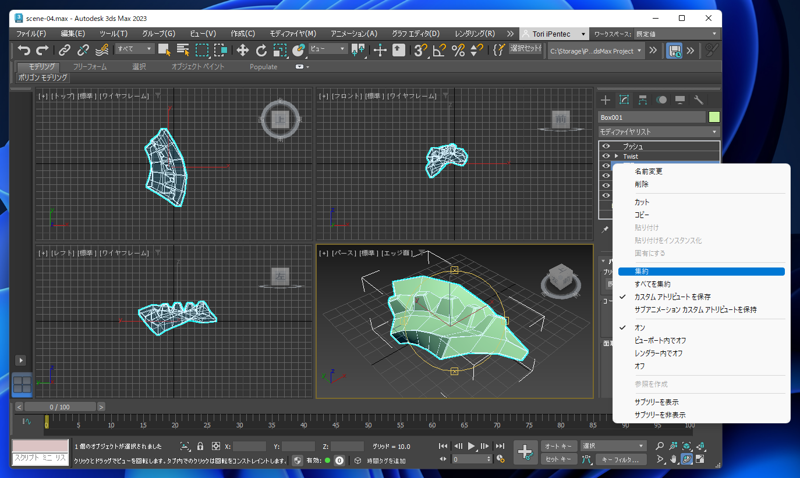Toggle the Window/Crossing selection icon
This screenshot has height=478, width=800.
point(221,50)
